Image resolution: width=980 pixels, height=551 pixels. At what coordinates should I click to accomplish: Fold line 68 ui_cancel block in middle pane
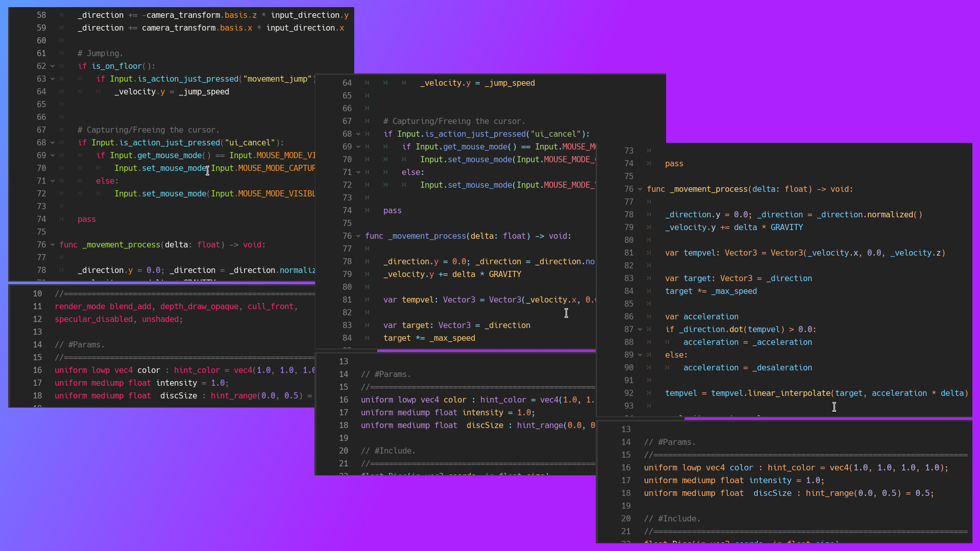(358, 134)
